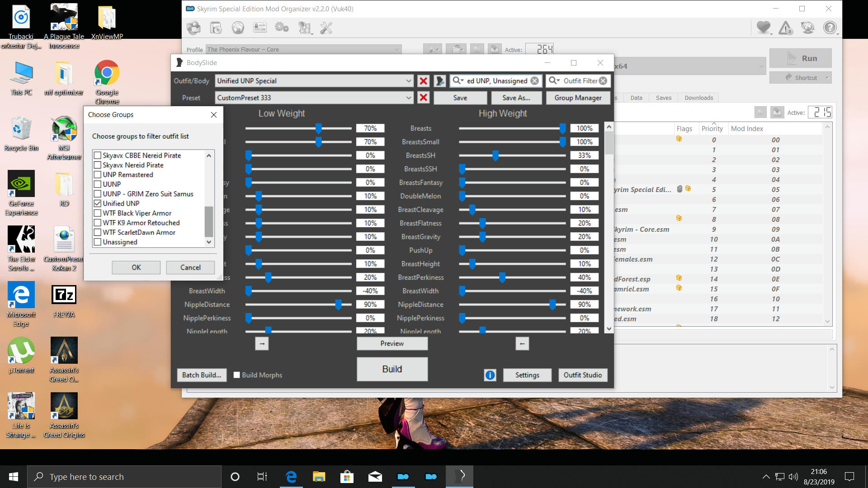Switch to the Data tab

[636, 98]
